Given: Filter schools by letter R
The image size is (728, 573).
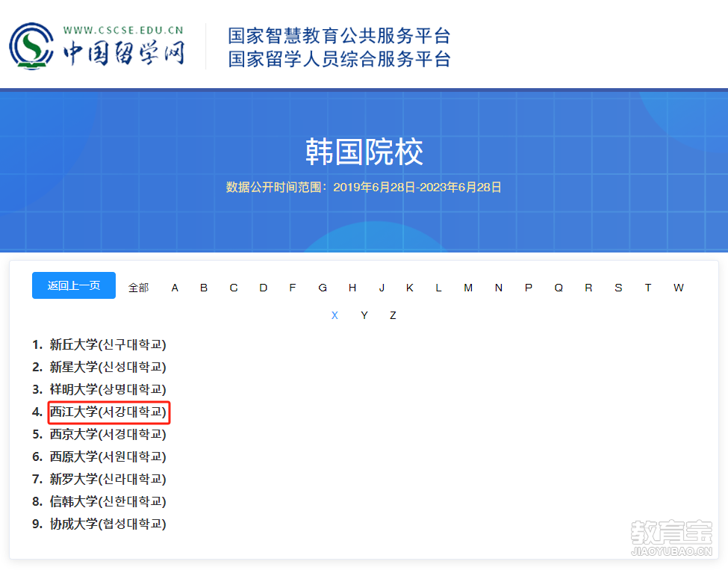Looking at the screenshot, I should pos(588,288).
